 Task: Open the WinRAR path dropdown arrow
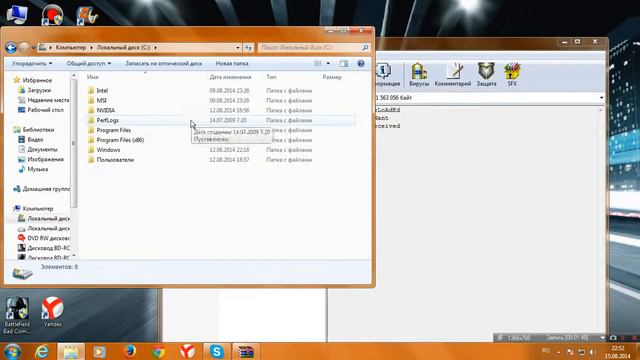click(x=601, y=98)
